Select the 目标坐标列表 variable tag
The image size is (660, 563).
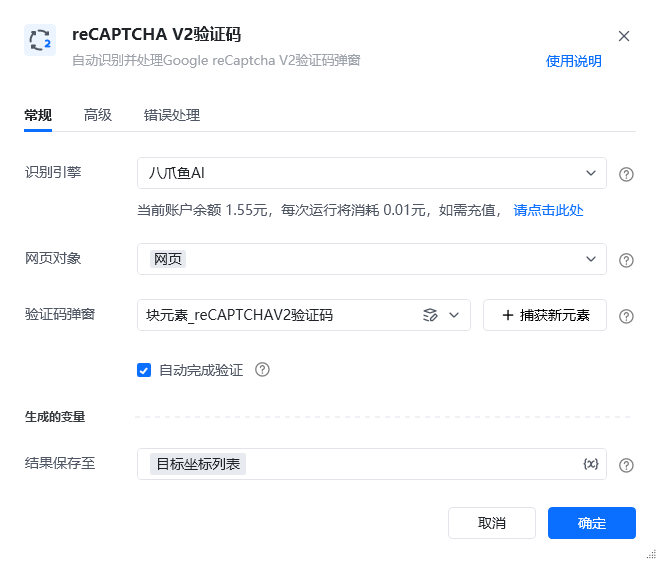(198, 464)
